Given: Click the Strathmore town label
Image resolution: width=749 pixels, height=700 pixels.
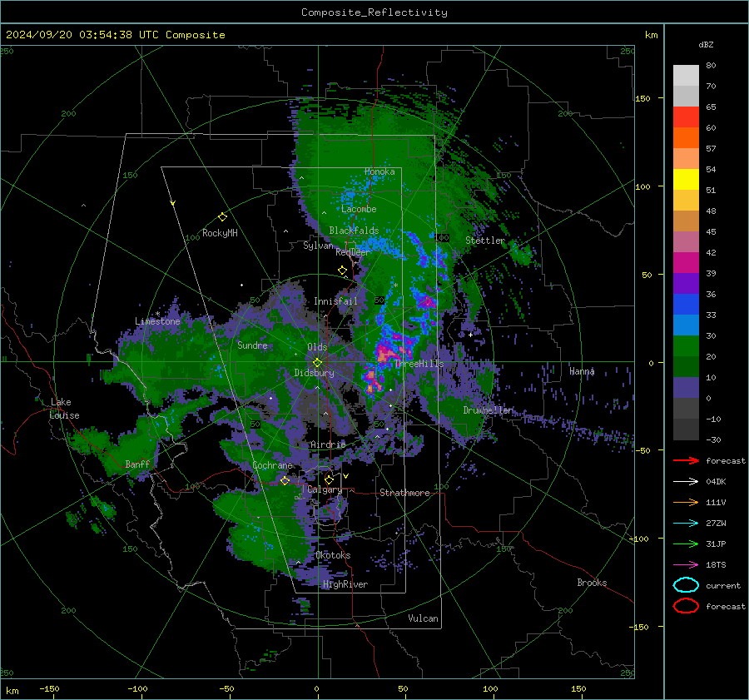Looking at the screenshot, I should pyautogui.click(x=404, y=493).
